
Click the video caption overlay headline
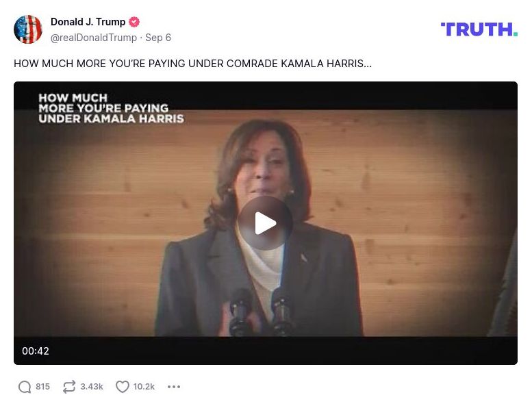(x=111, y=108)
